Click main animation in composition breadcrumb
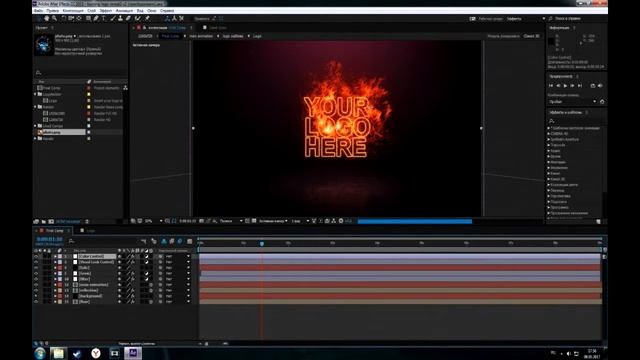The width and height of the screenshot is (640, 360). click(201, 36)
